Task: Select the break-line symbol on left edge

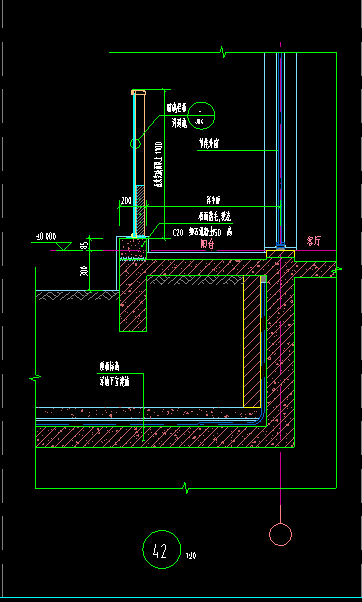Action: [x=35, y=378]
